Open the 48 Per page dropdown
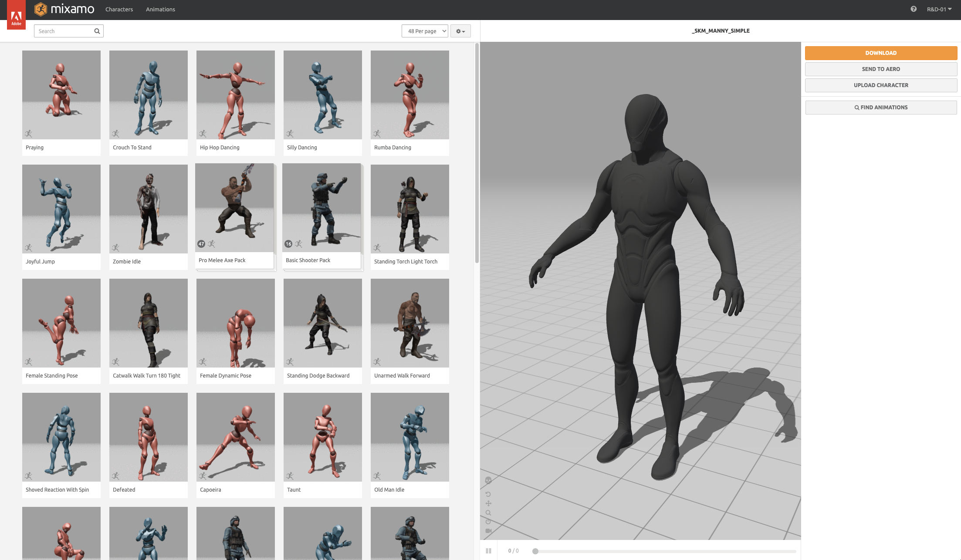 click(x=425, y=31)
